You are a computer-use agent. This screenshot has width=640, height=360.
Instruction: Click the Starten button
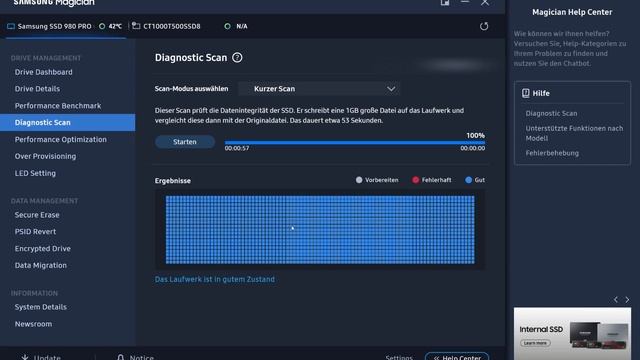[185, 142]
